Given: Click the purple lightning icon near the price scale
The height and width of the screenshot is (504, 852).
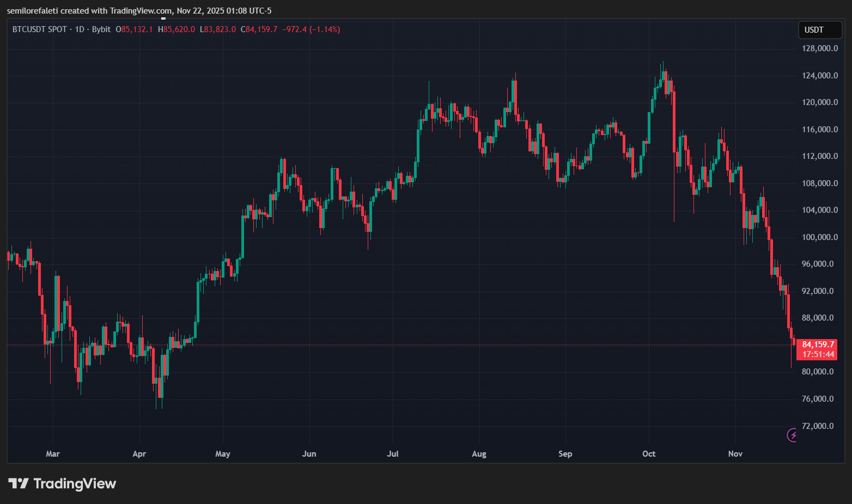Looking at the screenshot, I should click(x=793, y=435).
